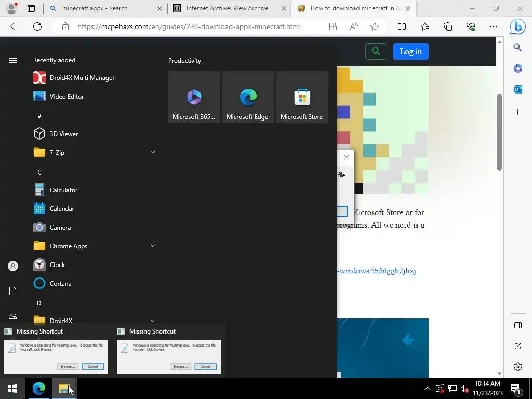This screenshot has width=532, height=399.
Task: Select How to download minecraft tab
Action: click(x=354, y=8)
